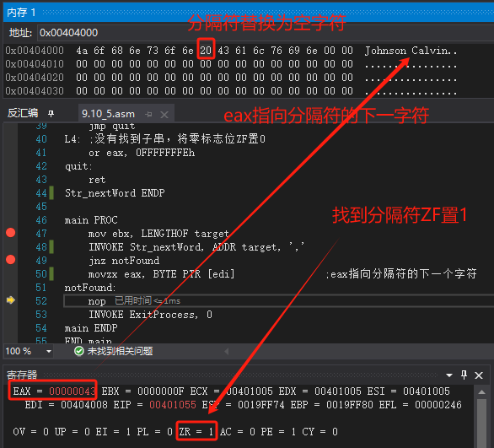Close the 寄存器 panel
This screenshot has width=494, height=448.
(479, 375)
